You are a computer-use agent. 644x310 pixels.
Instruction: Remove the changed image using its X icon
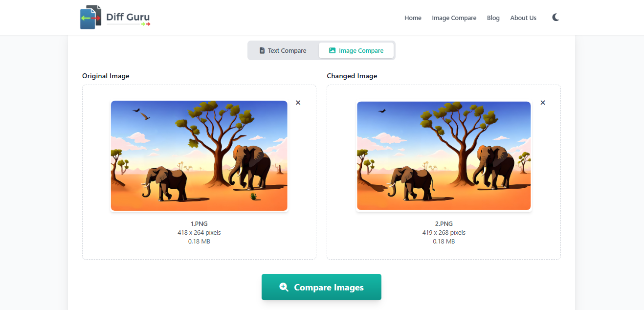(543, 103)
